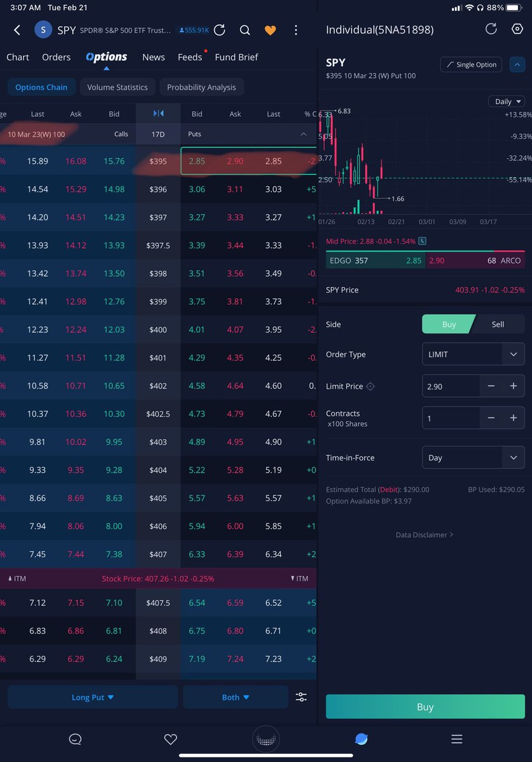The width and height of the screenshot is (532, 762).
Task: Open the Data Disclaimer link
Action: 424,535
